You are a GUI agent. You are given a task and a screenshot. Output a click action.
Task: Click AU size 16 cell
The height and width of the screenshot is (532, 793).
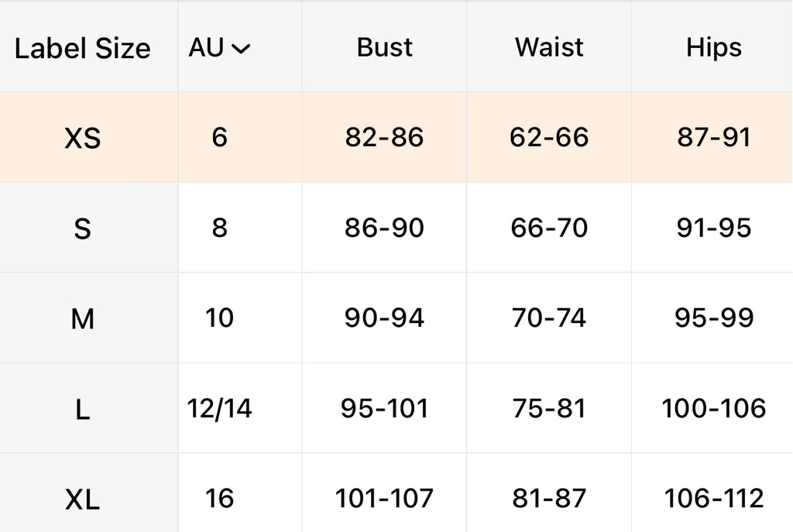tap(219, 499)
